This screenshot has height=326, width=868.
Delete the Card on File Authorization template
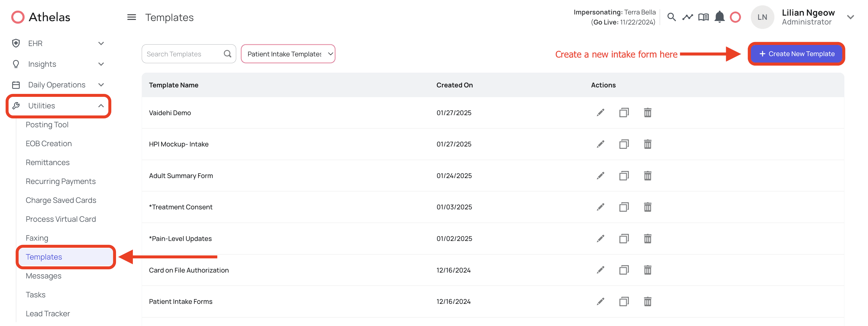click(647, 270)
